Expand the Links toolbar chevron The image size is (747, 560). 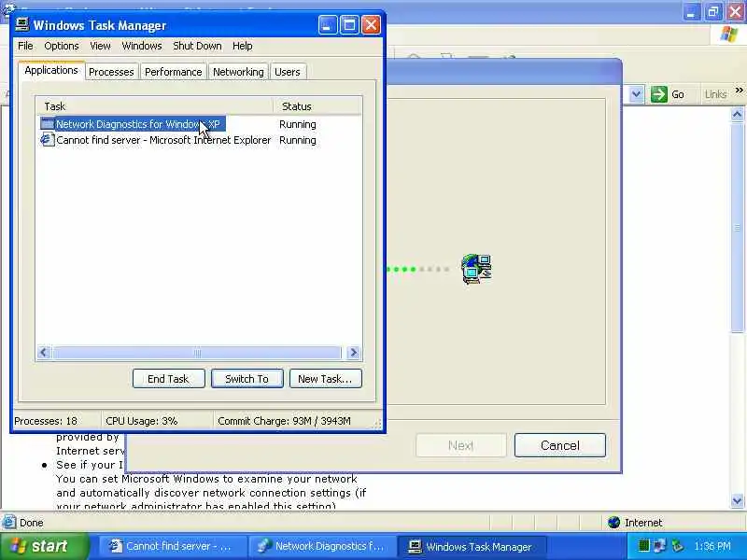point(739,90)
